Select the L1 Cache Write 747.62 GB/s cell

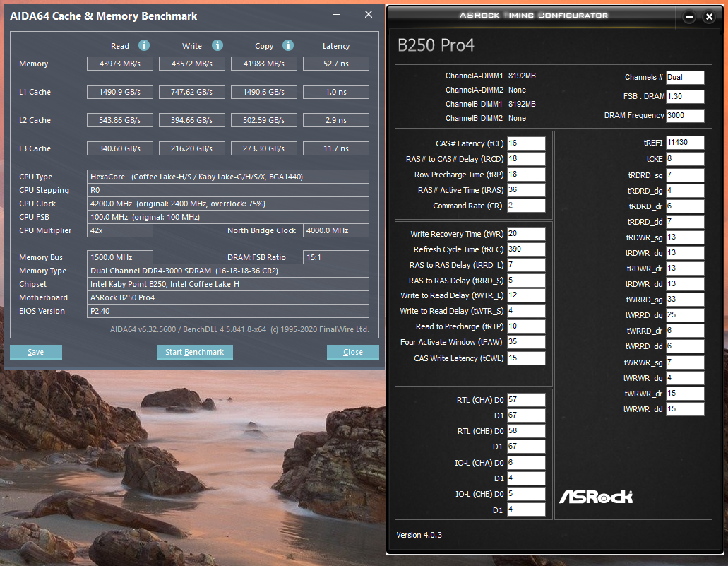click(192, 92)
